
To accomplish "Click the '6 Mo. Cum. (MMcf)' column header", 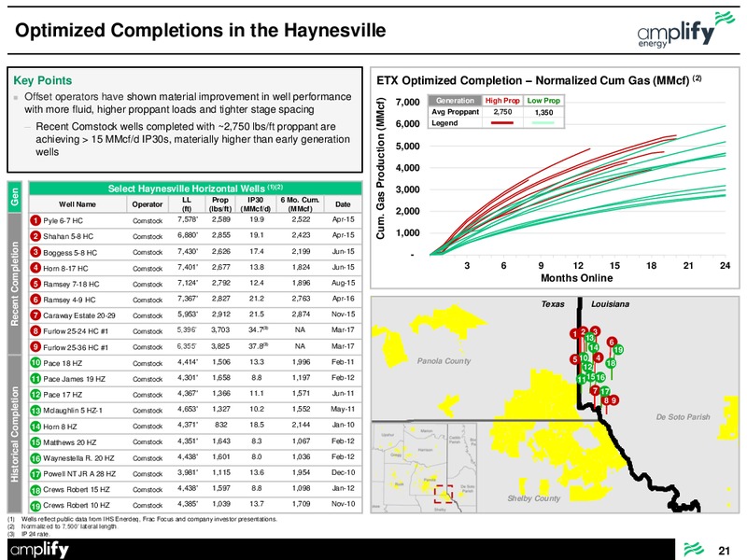I will 300,204.
